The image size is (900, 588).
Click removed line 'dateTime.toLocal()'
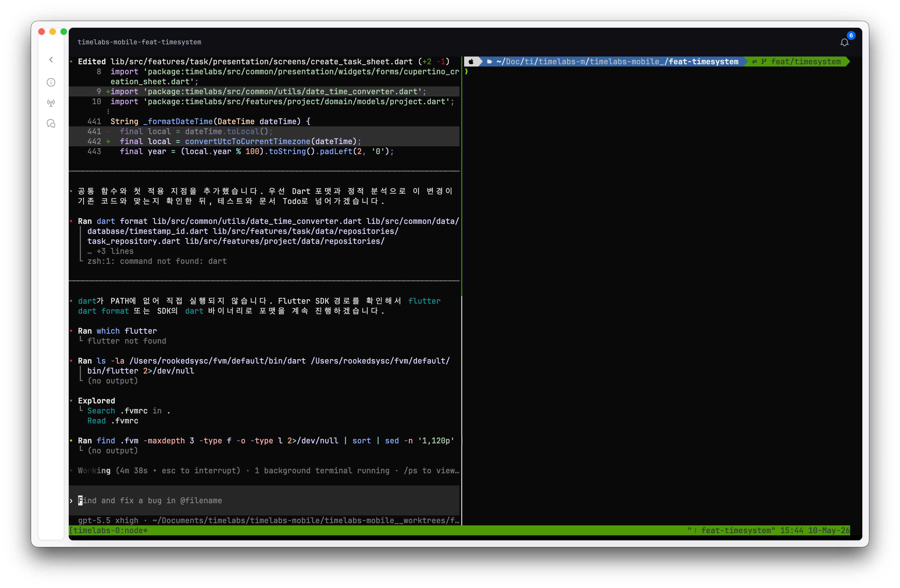(264, 131)
